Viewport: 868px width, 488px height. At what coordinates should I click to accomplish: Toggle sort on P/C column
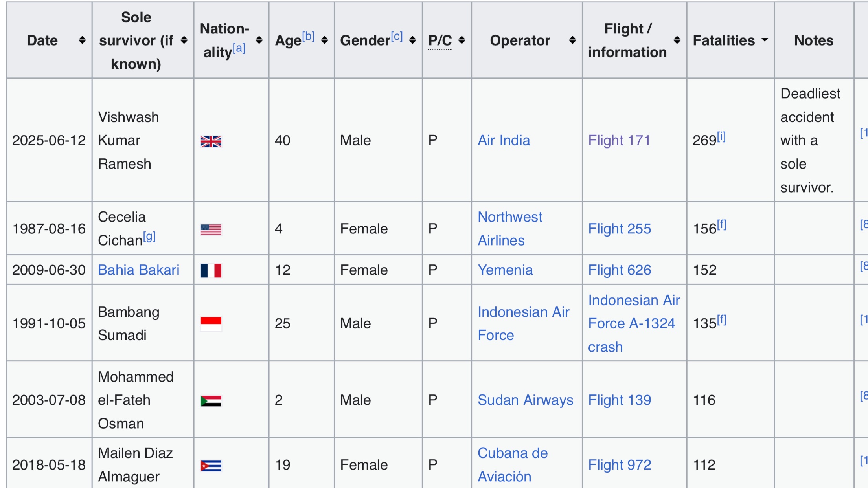point(462,40)
